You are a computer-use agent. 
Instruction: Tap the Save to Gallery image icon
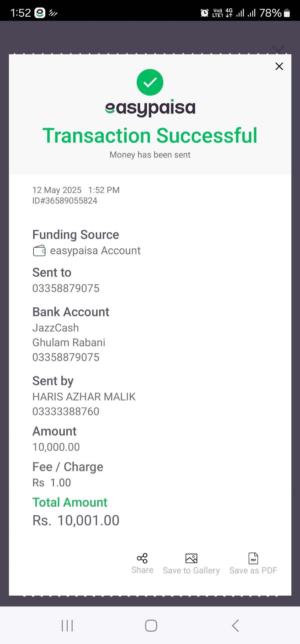click(x=191, y=558)
